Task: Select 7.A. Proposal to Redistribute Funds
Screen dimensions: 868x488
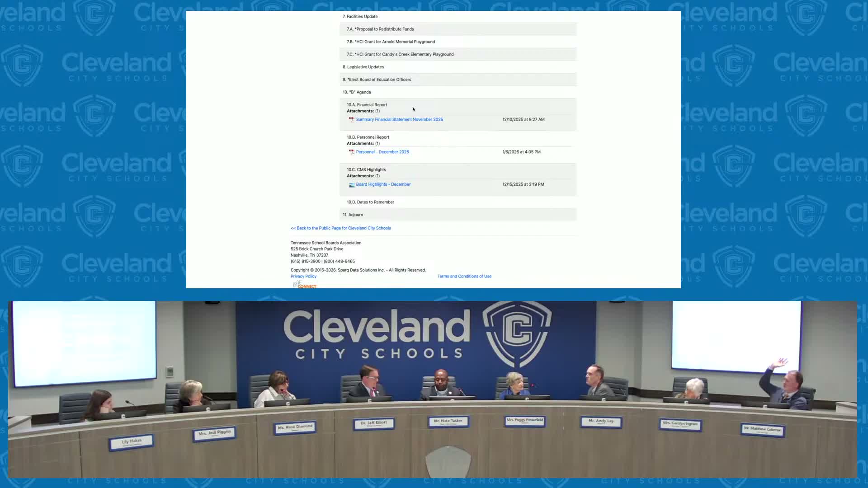Action: 380,29
